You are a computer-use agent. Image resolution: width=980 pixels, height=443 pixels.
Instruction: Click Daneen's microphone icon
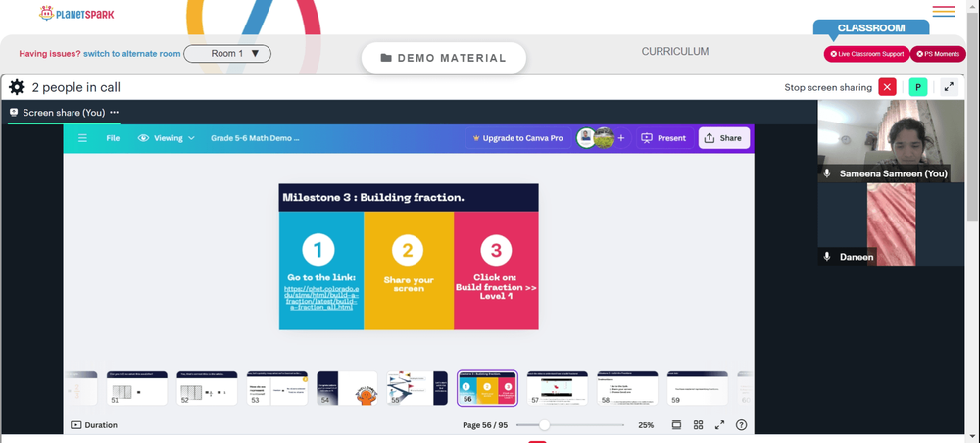tap(827, 257)
